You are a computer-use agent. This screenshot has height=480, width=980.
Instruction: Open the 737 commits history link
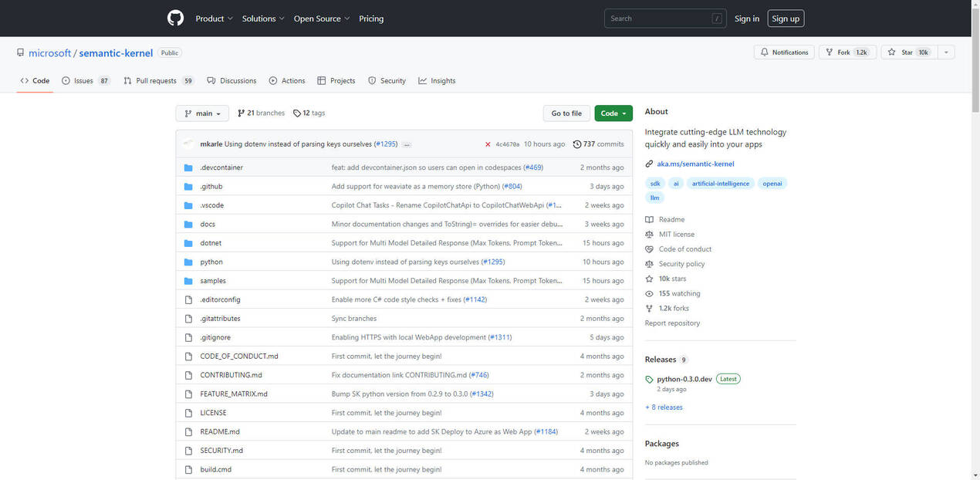(599, 144)
